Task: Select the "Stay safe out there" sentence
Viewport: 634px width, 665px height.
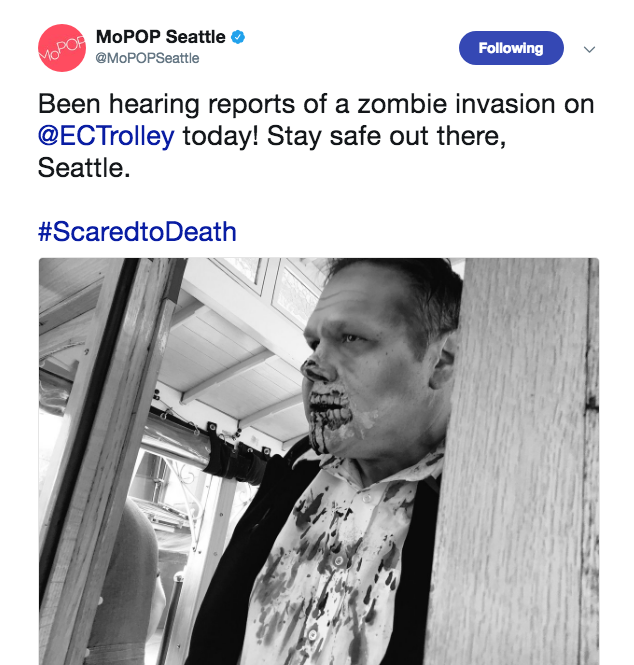Action: coord(385,137)
